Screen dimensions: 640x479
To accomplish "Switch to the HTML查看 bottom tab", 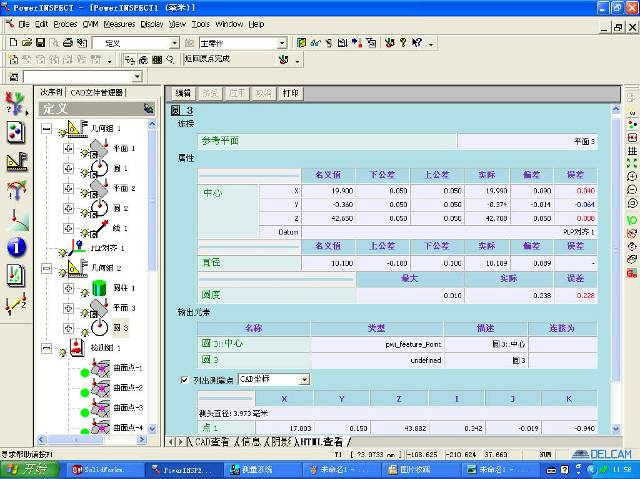I will click(x=321, y=441).
